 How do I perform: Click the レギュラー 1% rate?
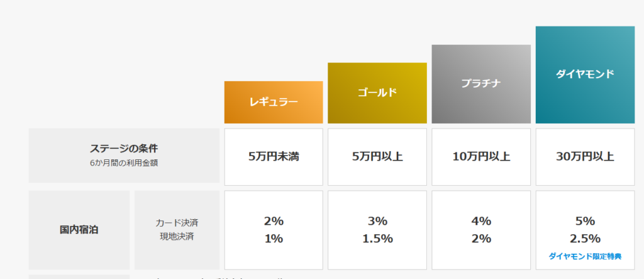click(x=274, y=239)
